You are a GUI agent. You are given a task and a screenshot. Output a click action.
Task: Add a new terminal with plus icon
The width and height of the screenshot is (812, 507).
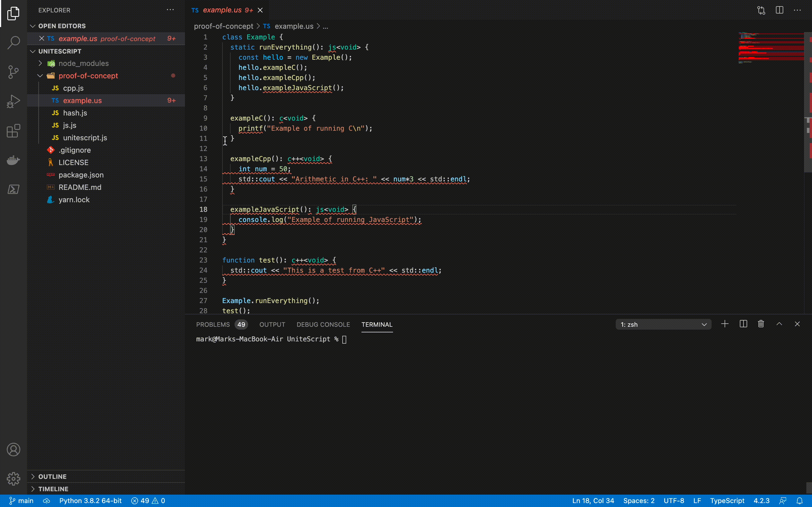(x=725, y=324)
